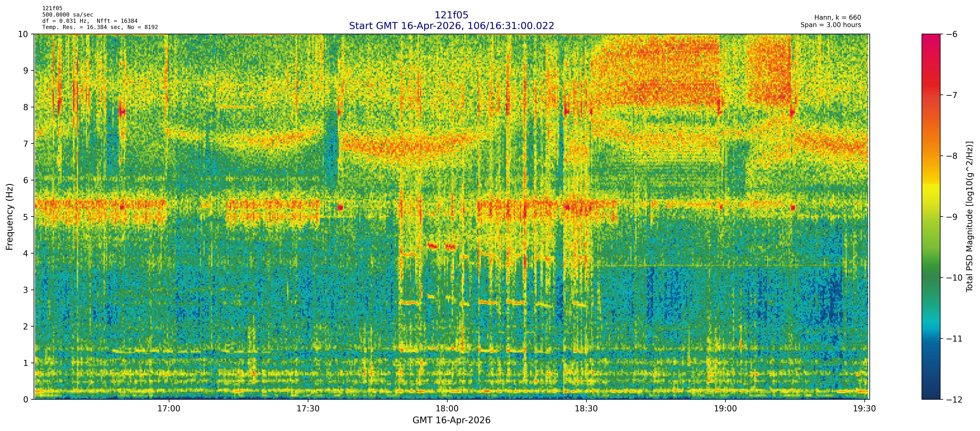
Task: Click the plot title '121f05'
Action: tap(451, 15)
